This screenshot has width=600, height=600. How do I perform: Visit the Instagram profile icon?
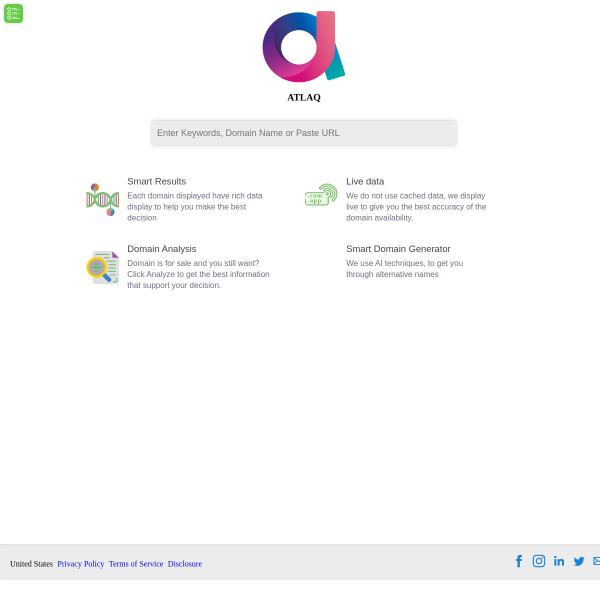(539, 561)
